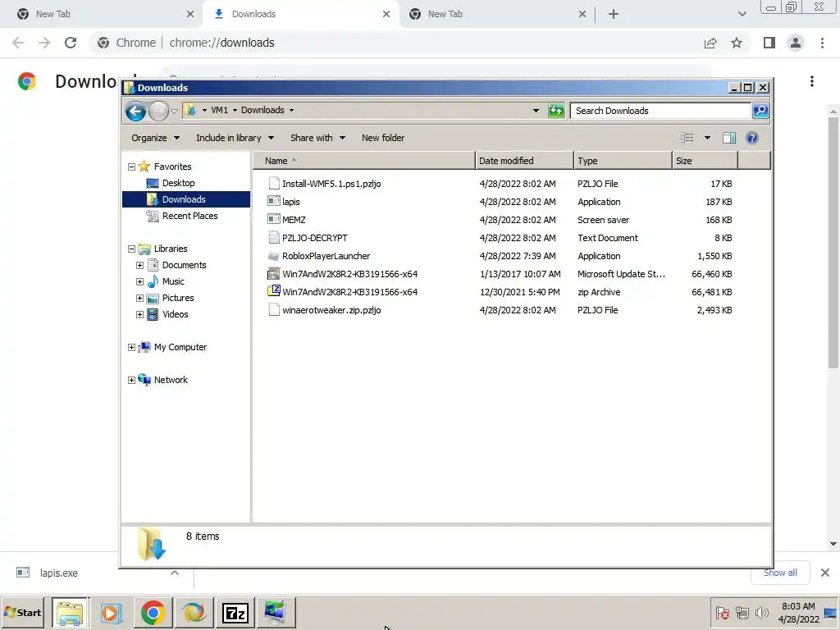Switch to the Downloads Chrome tab

coord(300,14)
